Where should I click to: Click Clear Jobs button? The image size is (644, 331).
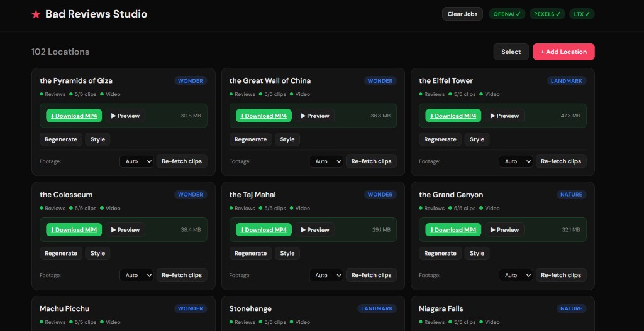462,14
